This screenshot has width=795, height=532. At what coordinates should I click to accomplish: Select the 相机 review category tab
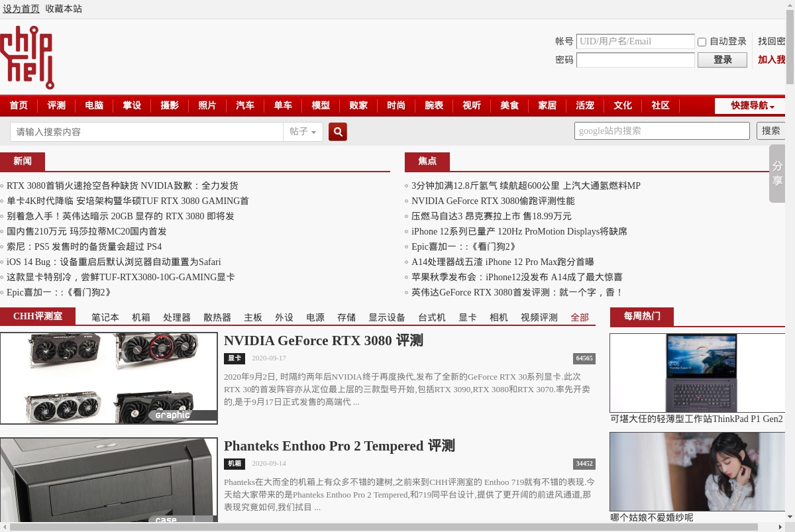click(x=499, y=317)
